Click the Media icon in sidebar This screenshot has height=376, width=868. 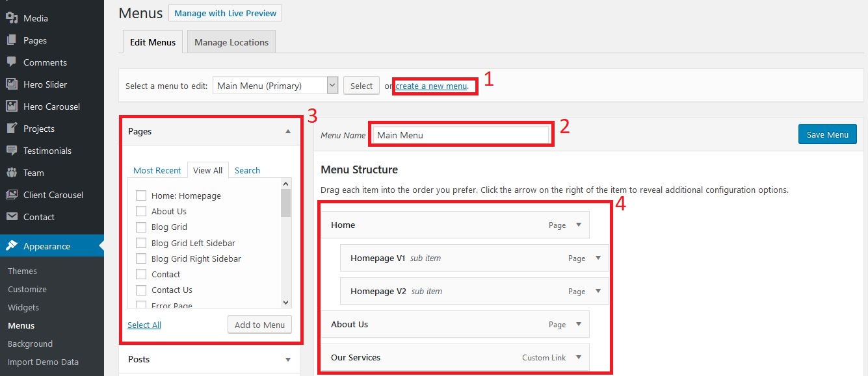[x=12, y=18]
